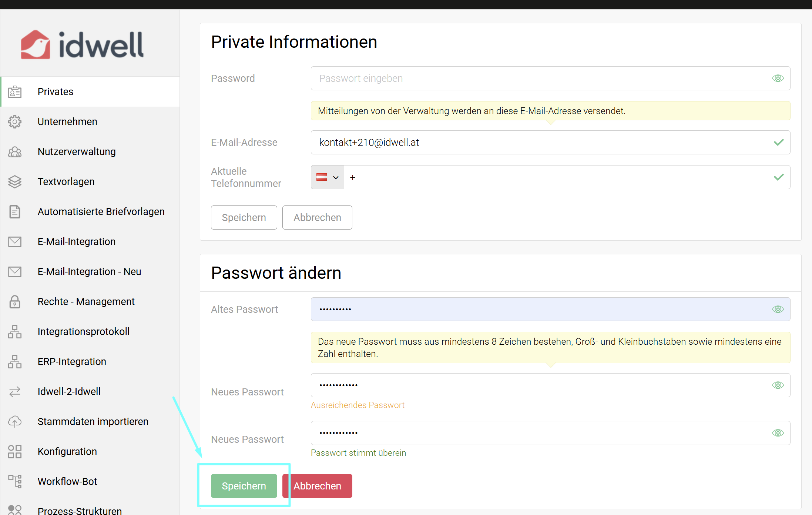Open the ERP-Integration sidebar entry
Image resolution: width=812 pixels, height=515 pixels.
72,362
